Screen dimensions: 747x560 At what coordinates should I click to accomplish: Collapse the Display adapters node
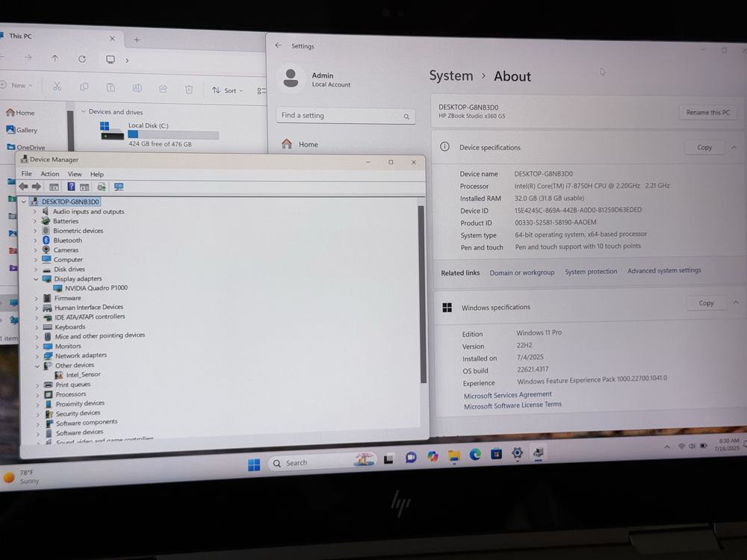(x=36, y=279)
